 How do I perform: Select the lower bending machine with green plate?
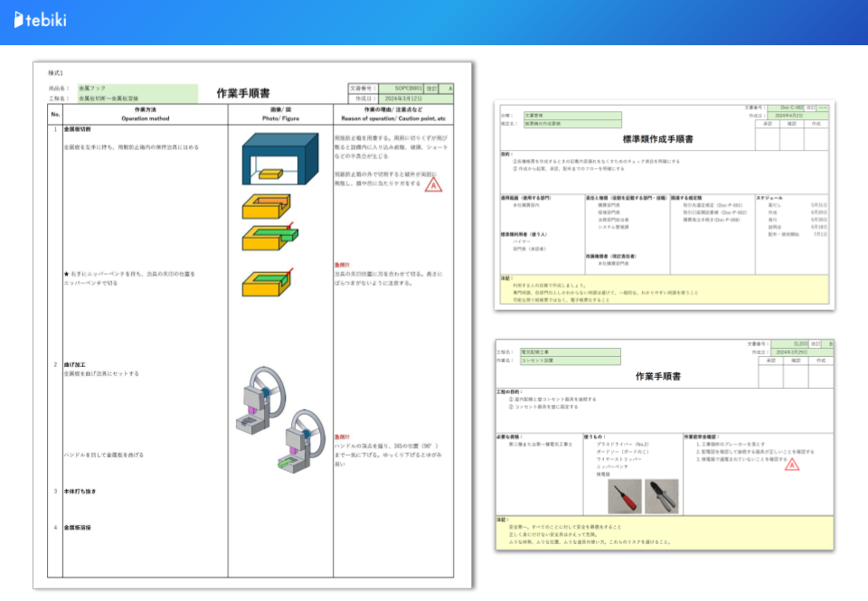pyautogui.click(x=301, y=441)
